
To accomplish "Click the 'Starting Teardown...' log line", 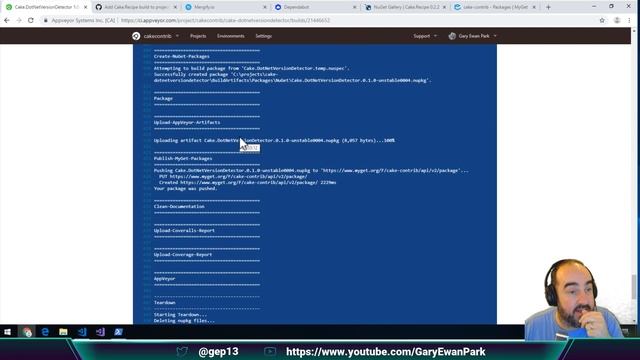I will pos(180,315).
